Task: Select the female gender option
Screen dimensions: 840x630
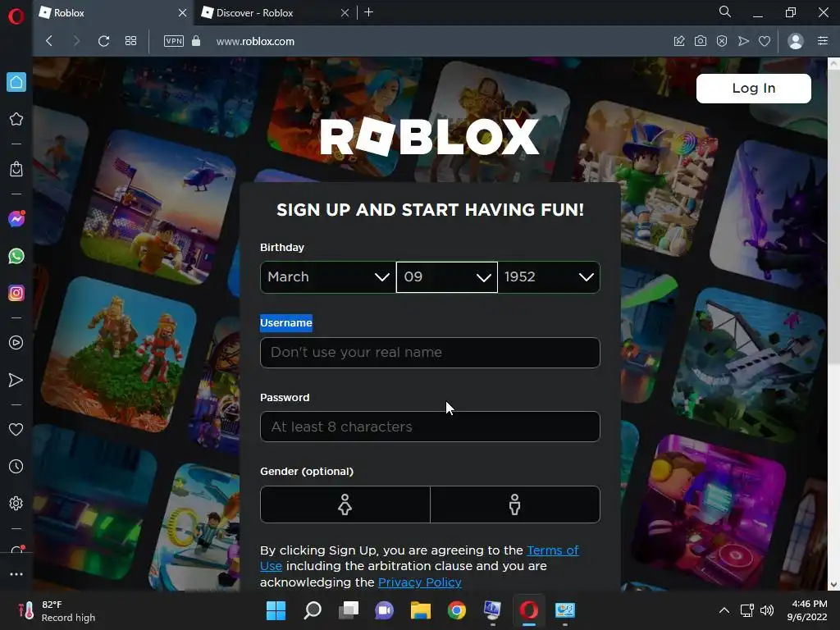Action: (x=345, y=504)
